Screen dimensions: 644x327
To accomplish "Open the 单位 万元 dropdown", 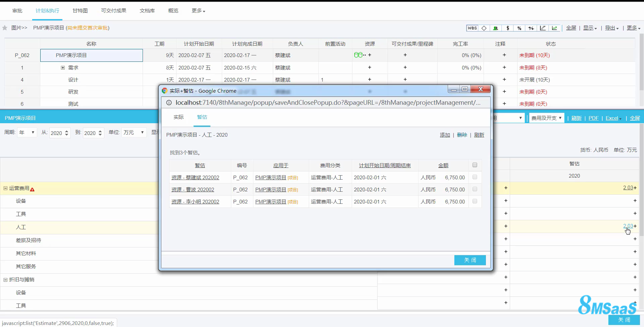I will point(134,133).
